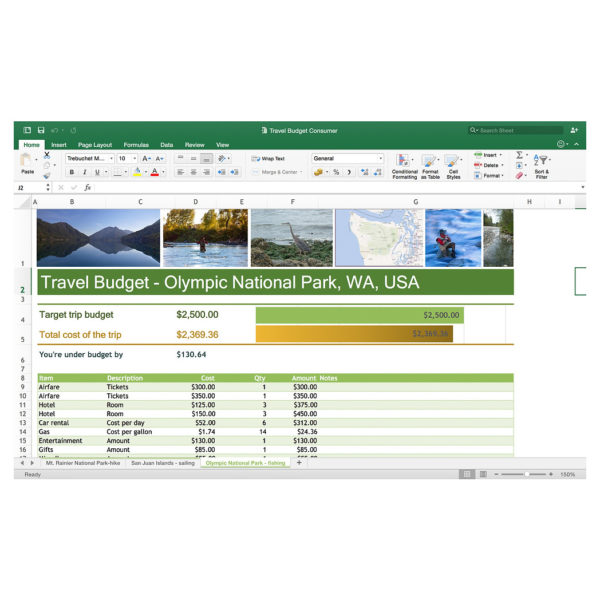Click the Name Box showing J2
Image resolution: width=600 pixels, height=600 pixels.
(31, 188)
